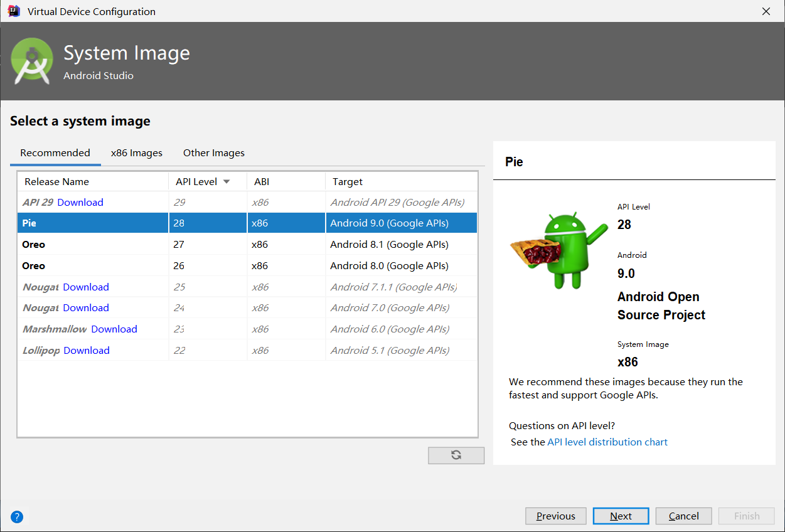This screenshot has width=785, height=532.
Task: Click the IntelliJ icon in the title bar
Action: coord(14,11)
